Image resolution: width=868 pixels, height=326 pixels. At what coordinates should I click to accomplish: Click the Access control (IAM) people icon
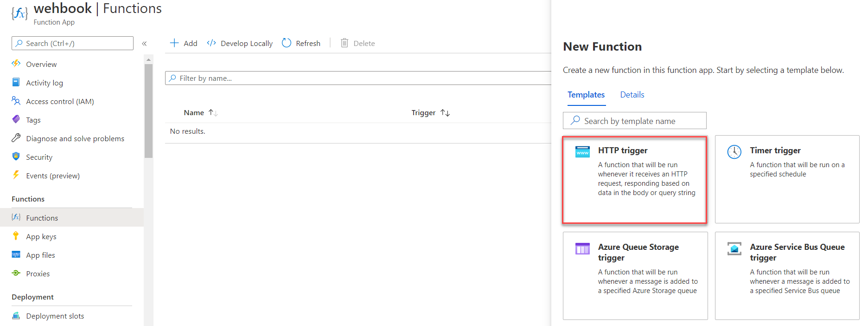click(x=16, y=101)
